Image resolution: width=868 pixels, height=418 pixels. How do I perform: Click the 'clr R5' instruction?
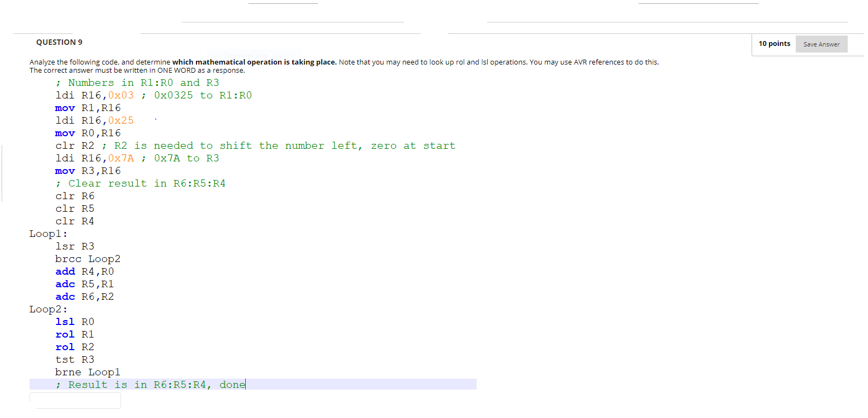[74, 208]
